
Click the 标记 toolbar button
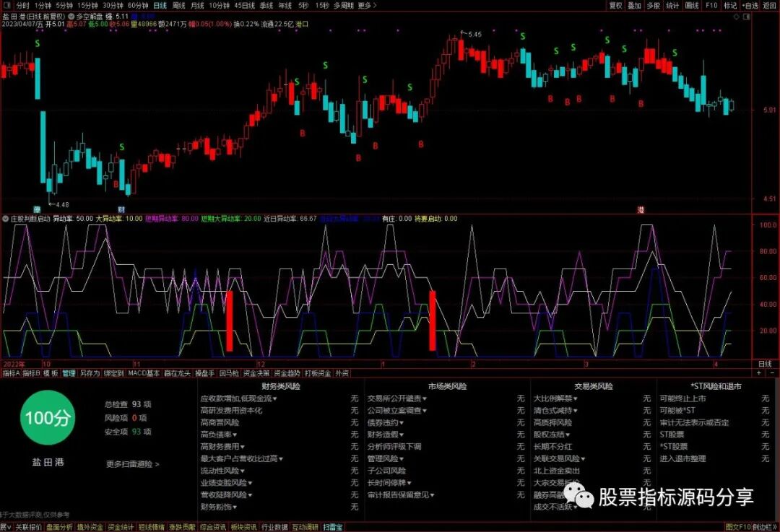729,6
